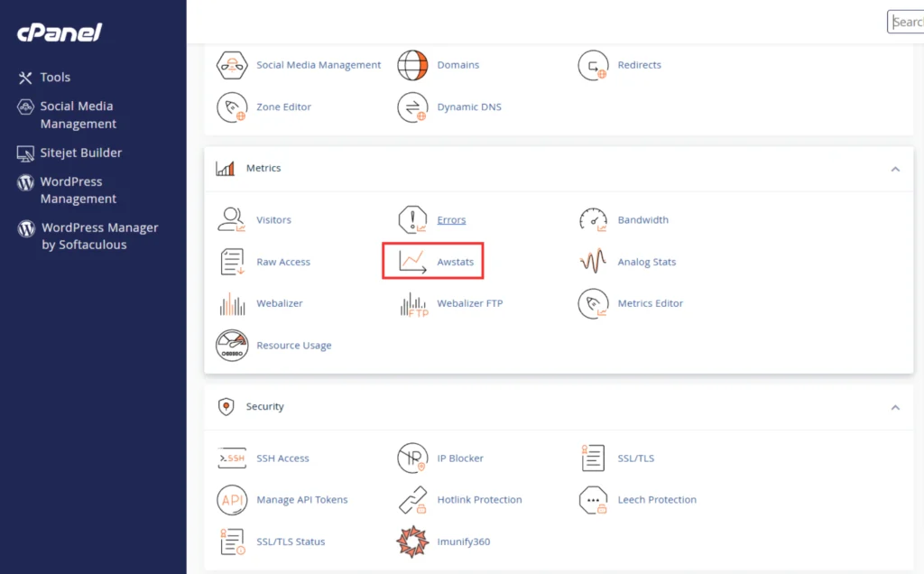The width and height of the screenshot is (924, 574).
Task: Open Tools in the sidebar
Action: (x=55, y=78)
